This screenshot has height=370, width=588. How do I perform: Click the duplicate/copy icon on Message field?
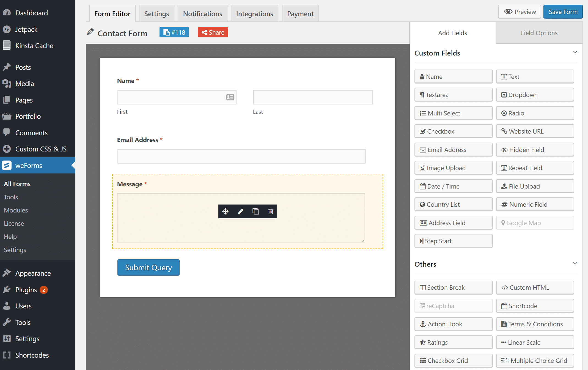(x=255, y=211)
